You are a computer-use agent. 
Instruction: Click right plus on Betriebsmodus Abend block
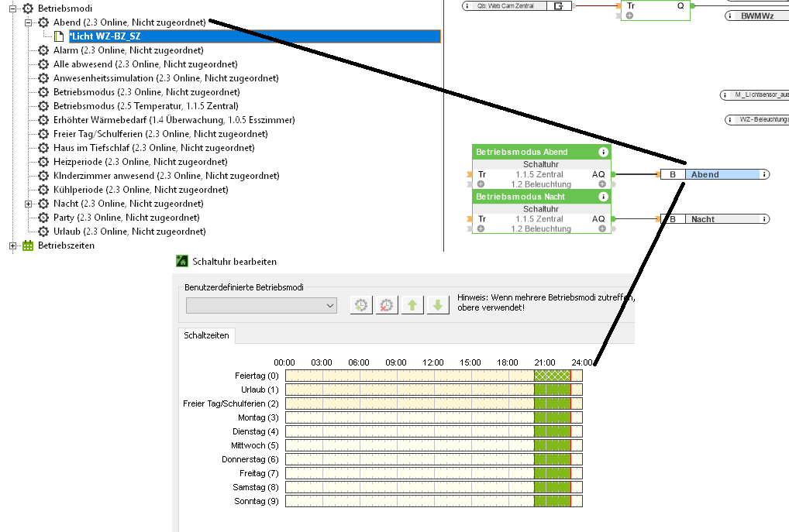pyautogui.click(x=601, y=184)
